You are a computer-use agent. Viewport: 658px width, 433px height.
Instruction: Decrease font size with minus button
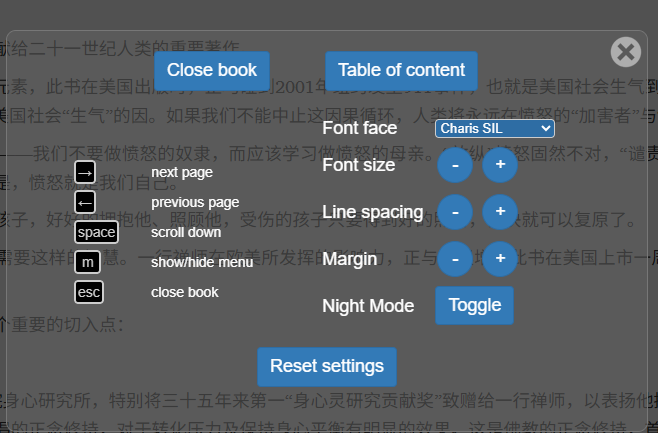click(455, 165)
